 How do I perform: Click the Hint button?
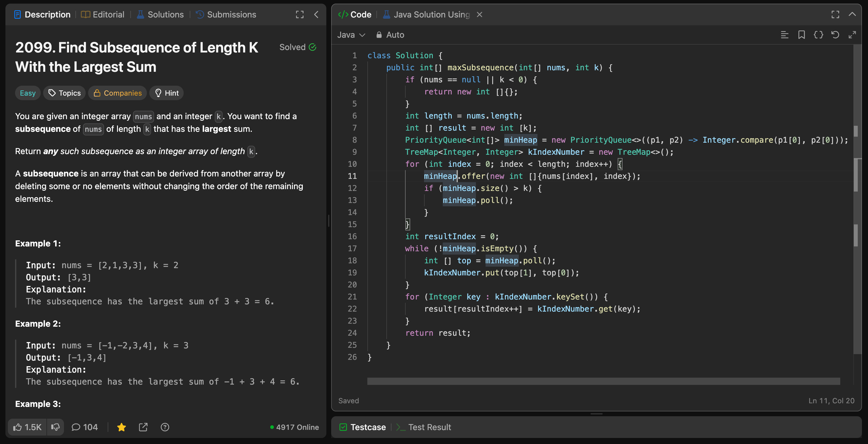click(x=166, y=93)
